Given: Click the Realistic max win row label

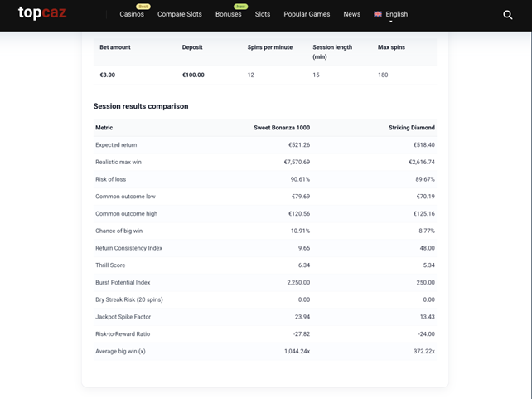Looking at the screenshot, I should click(118, 162).
